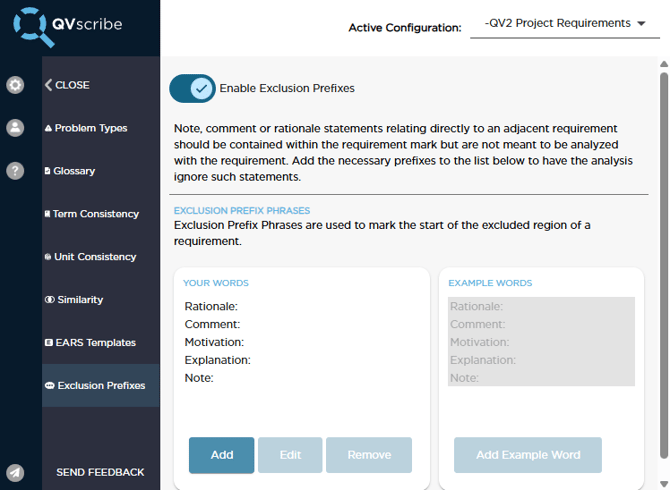
Task: Click the Problem Types warning icon
Action: point(49,128)
